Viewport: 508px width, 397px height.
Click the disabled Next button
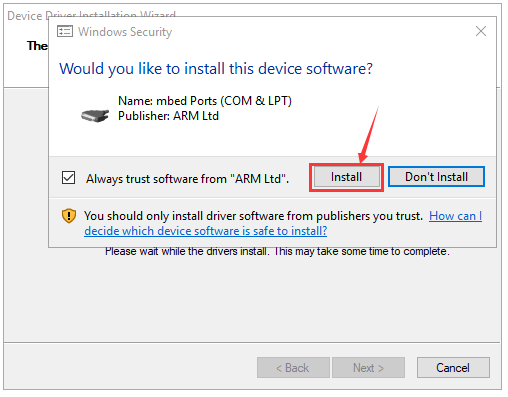click(x=368, y=368)
